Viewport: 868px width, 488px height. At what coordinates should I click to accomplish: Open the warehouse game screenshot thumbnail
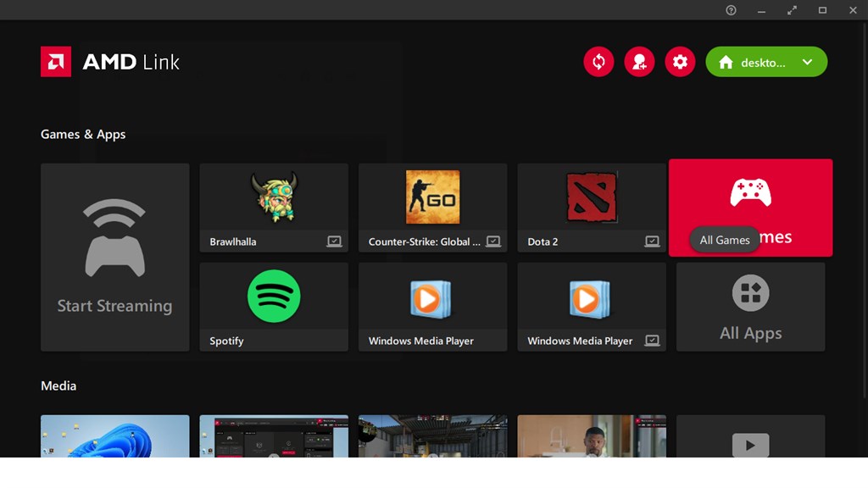pyautogui.click(x=433, y=436)
